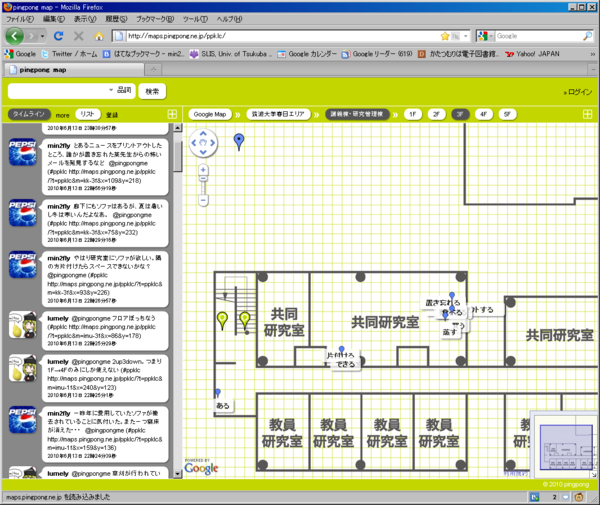Select the pingpong map browser tab

pyautogui.click(x=74, y=70)
